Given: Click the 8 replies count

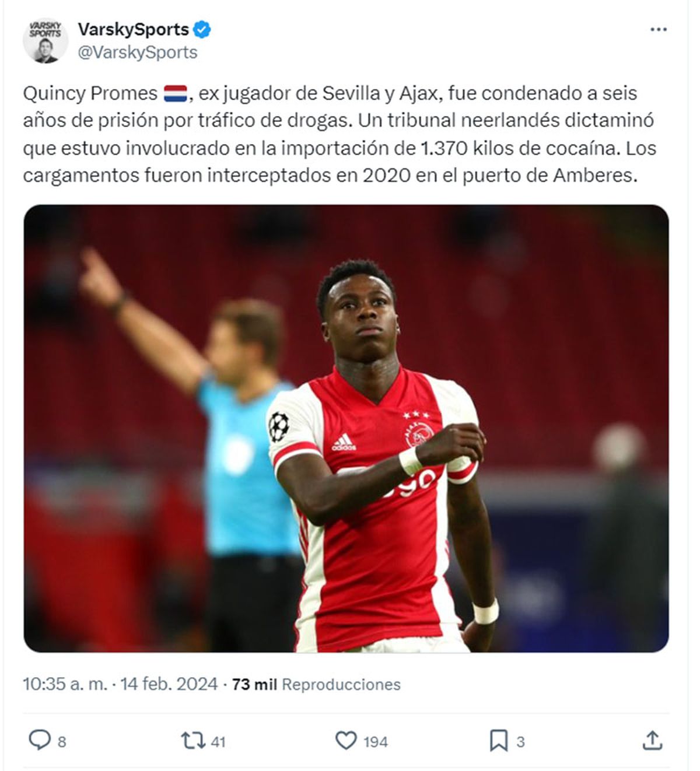Looking at the screenshot, I should (62, 742).
